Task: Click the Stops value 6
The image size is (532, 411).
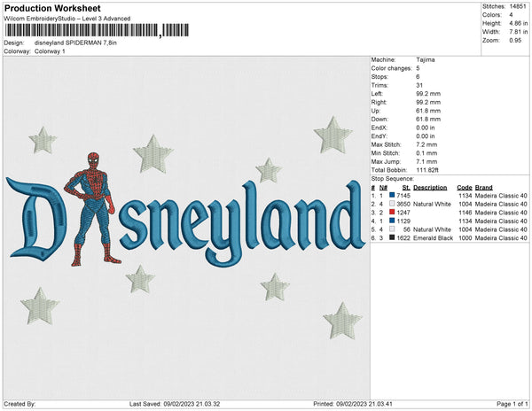Action: point(418,76)
